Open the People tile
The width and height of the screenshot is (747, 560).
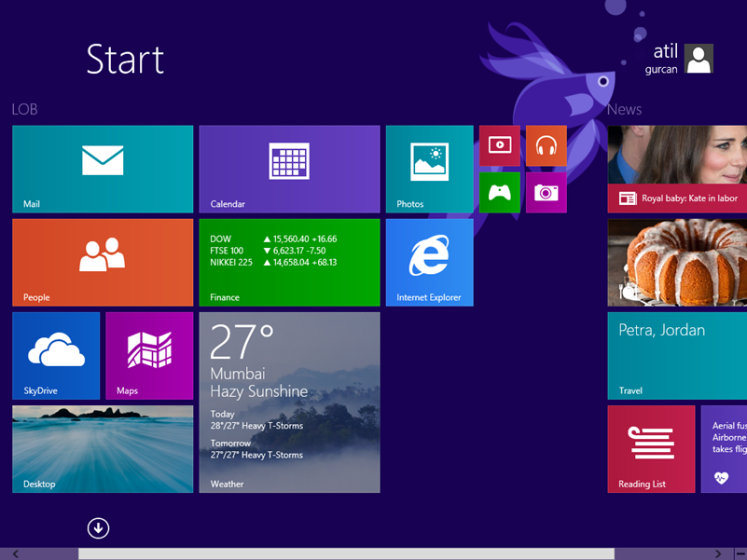point(103,263)
